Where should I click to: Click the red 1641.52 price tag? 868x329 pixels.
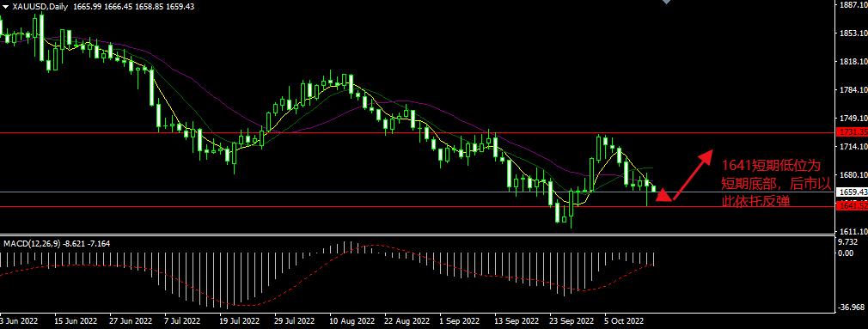coord(851,206)
